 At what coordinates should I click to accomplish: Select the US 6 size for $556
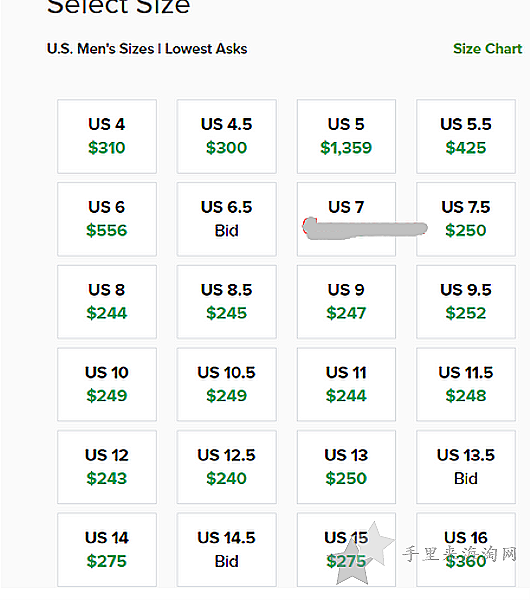pyautogui.click(x=107, y=219)
